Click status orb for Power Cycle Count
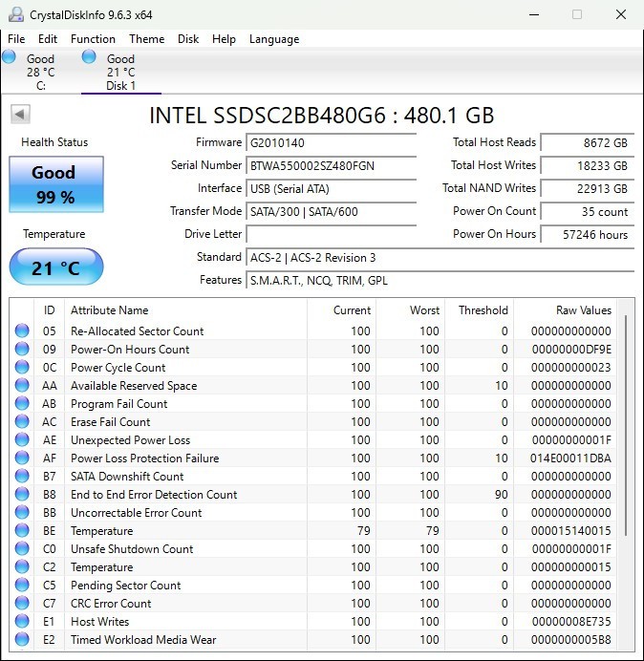Screen dimensions: 644x661 click(x=22, y=367)
